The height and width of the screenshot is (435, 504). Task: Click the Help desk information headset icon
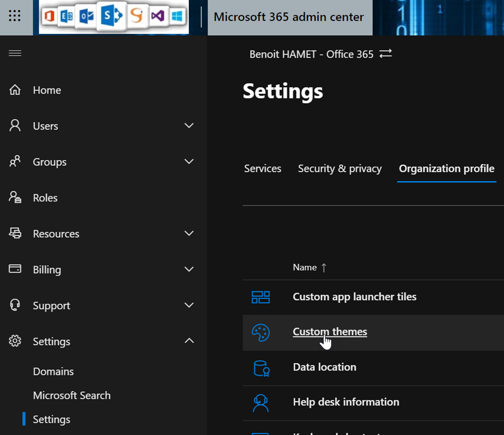pyautogui.click(x=261, y=403)
